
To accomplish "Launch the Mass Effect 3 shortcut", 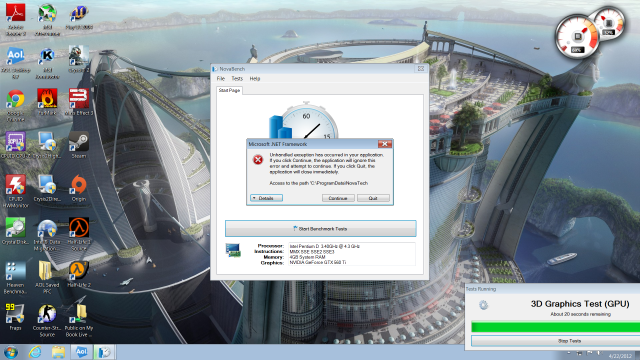I will coord(79,101).
